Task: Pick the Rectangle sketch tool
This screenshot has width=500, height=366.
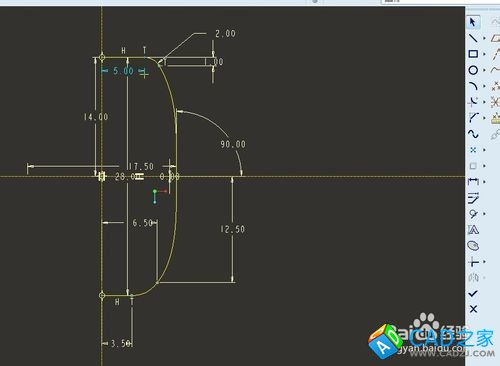Action: coord(473,54)
